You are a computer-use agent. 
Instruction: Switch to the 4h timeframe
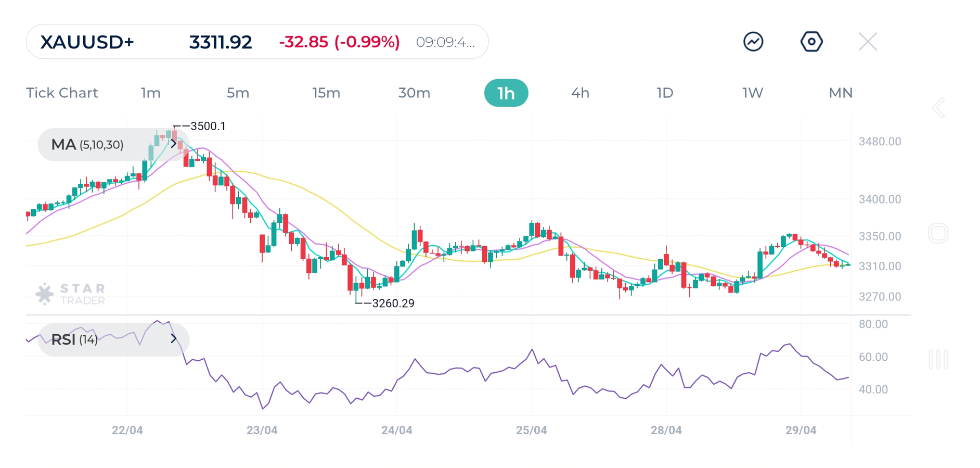click(580, 93)
